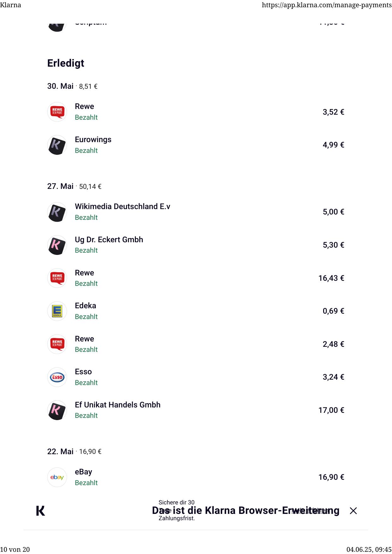Viewport: 392px width, 554px height.
Task: Click the Erledigt section heading
Action: [x=66, y=63]
